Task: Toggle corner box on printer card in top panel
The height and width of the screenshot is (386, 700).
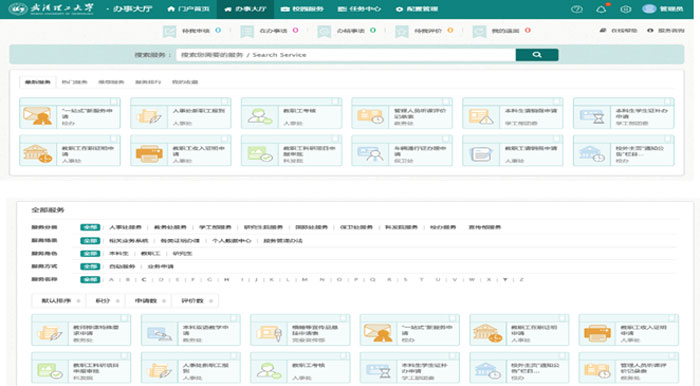Action: (x=225, y=139)
